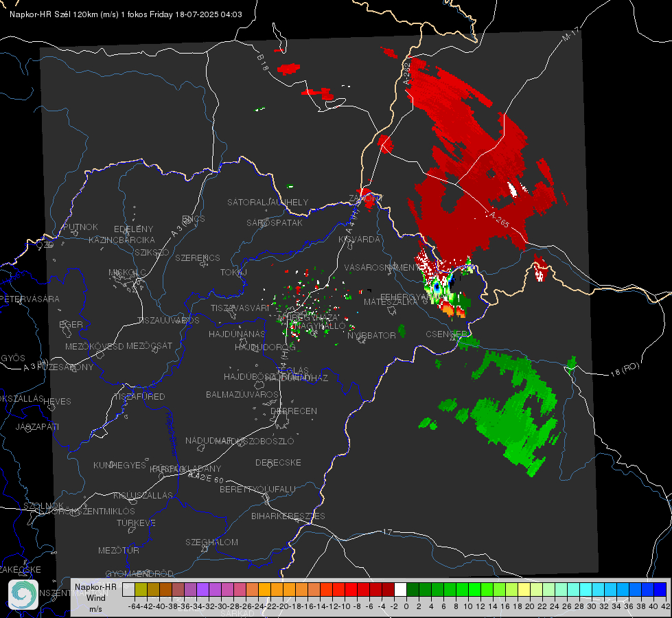Click the TÚRKEVE town label
672x618 pixels.
[x=136, y=523]
